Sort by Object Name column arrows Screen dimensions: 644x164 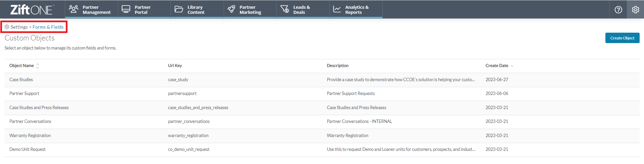[x=38, y=66]
